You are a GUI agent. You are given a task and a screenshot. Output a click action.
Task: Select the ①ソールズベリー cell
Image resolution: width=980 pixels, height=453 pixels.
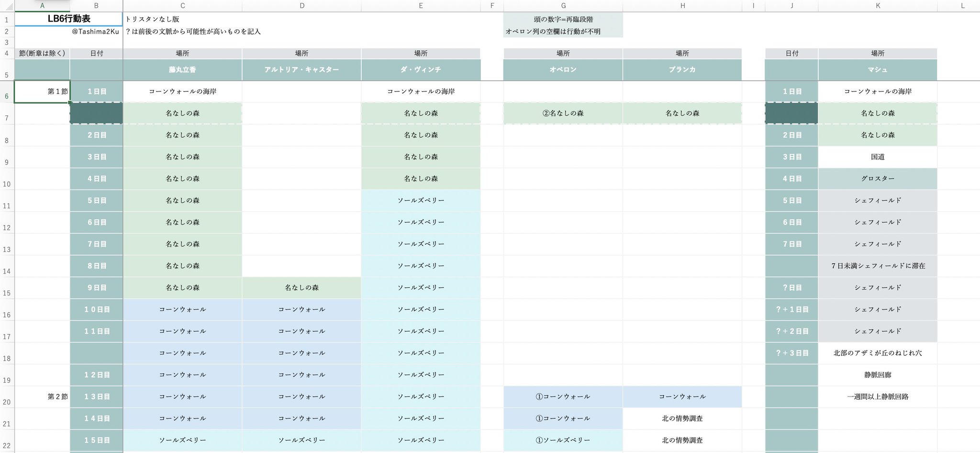(x=563, y=440)
